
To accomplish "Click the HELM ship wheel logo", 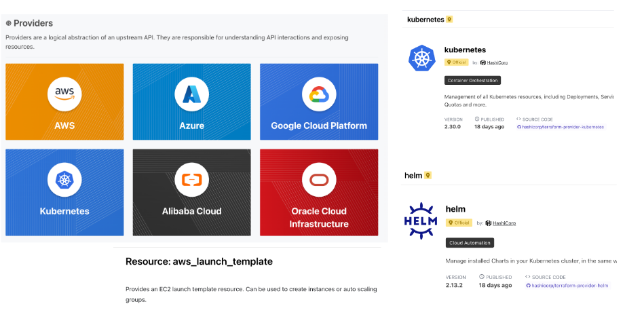I will pos(421,221).
